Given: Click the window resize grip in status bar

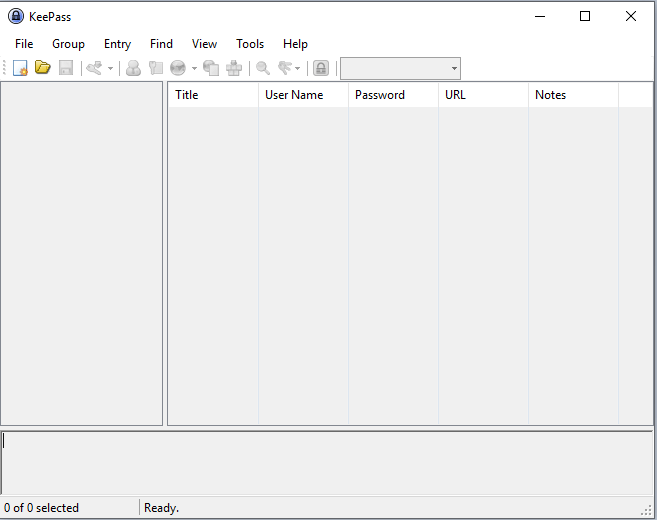Looking at the screenshot, I should [x=646, y=510].
